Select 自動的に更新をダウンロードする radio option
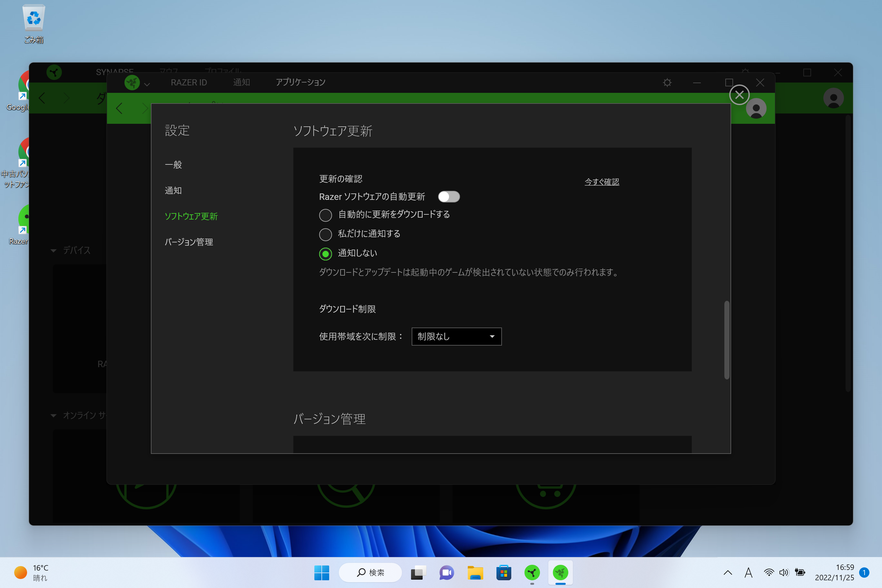 click(325, 215)
